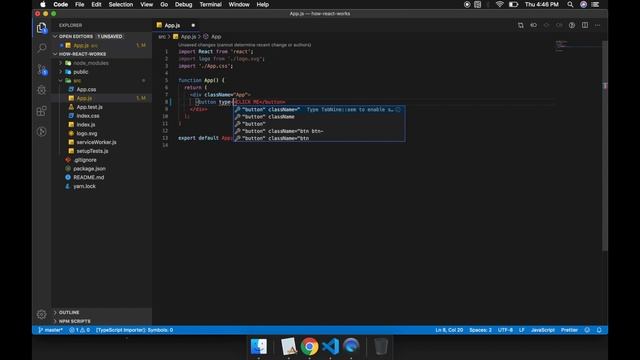Open Spotlight search in menu bar

[x=570, y=4]
